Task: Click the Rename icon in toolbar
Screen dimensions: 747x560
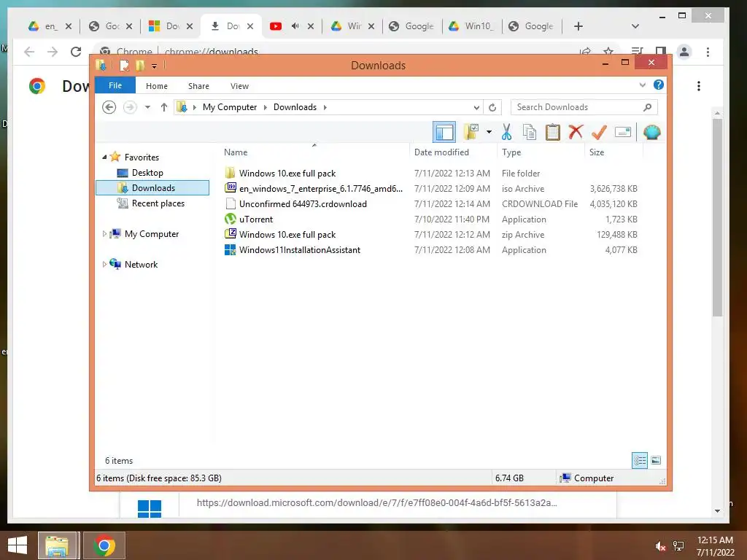Action: 623,132
